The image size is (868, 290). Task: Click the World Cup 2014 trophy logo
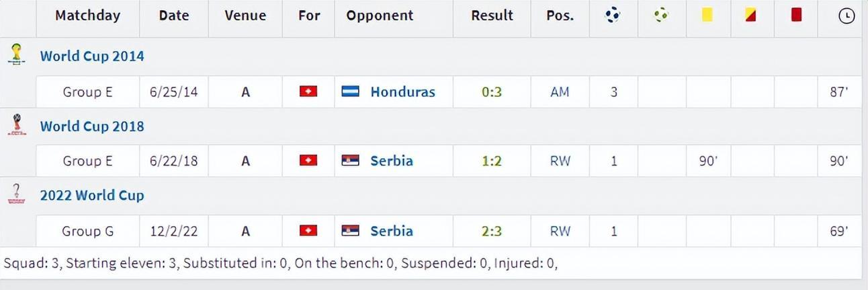click(x=16, y=55)
